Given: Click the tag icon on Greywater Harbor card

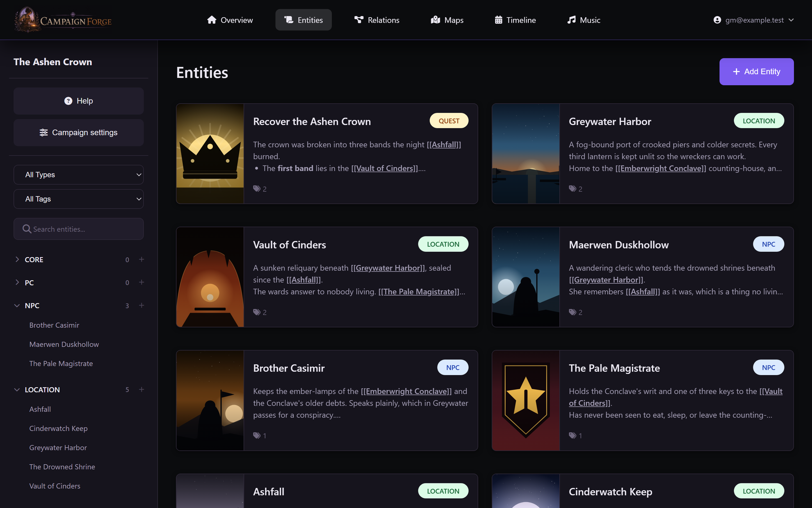Looking at the screenshot, I should pos(572,189).
